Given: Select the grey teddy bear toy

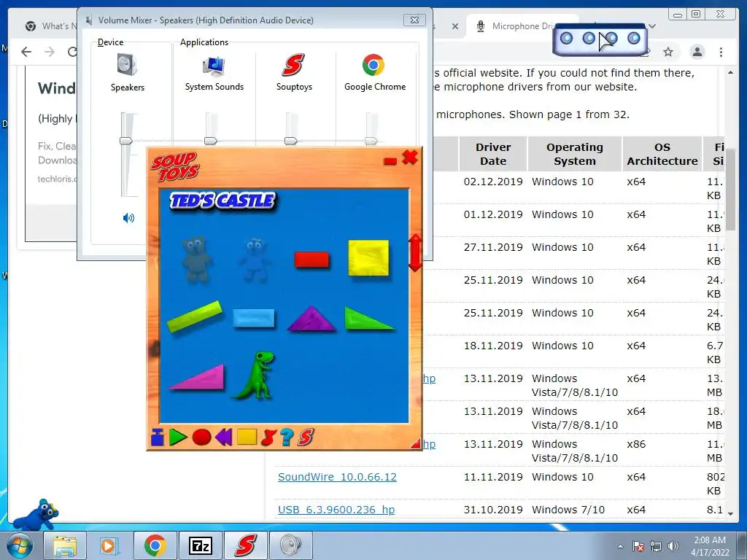Looking at the screenshot, I should pos(197,259).
